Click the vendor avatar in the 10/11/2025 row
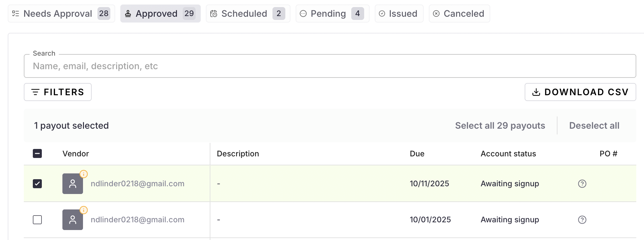Viewport: 644px width, 240px height. [73, 184]
